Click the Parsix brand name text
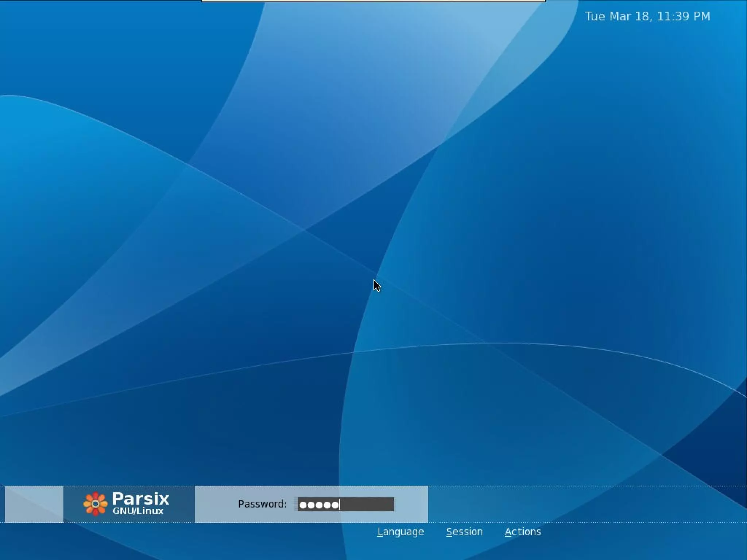Screen dimensions: 747x560 click(140, 498)
